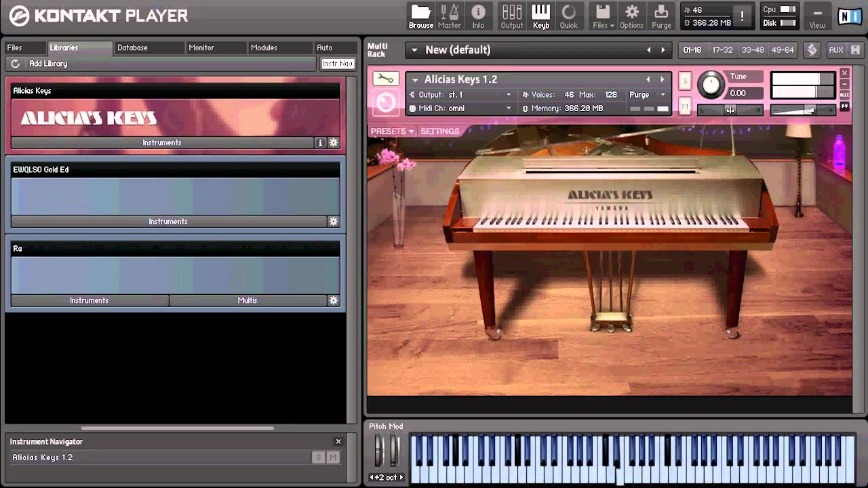The image size is (868, 488).
Task: Load next multi with right arrow
Action: click(x=663, y=50)
